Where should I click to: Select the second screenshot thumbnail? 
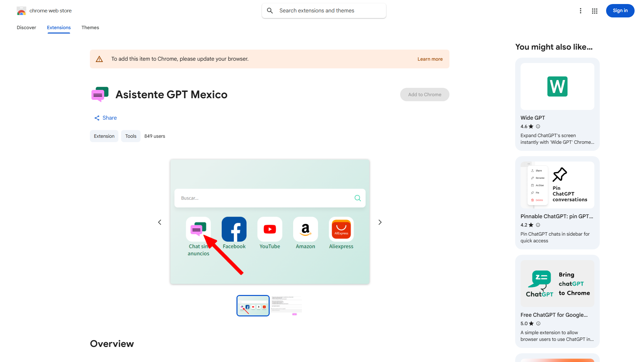coord(286,305)
